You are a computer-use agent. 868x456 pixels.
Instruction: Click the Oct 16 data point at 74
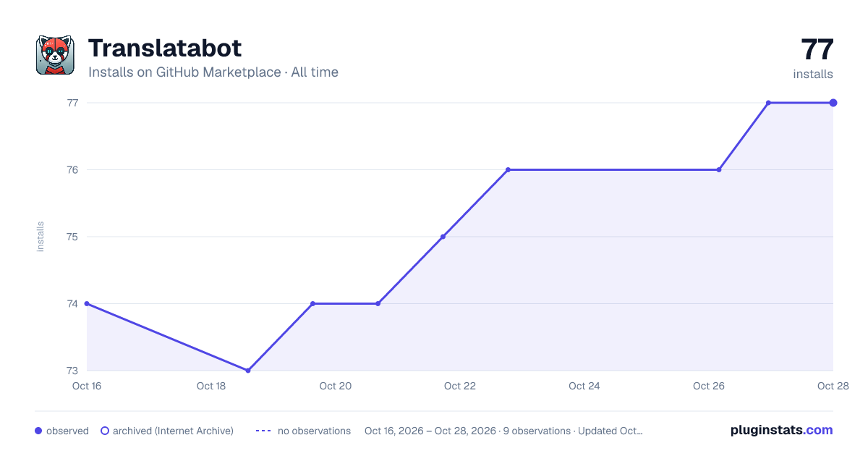coord(87,304)
